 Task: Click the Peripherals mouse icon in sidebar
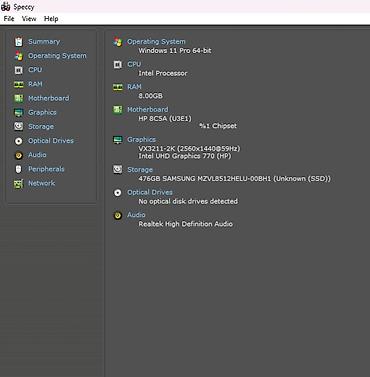pyautogui.click(x=19, y=169)
